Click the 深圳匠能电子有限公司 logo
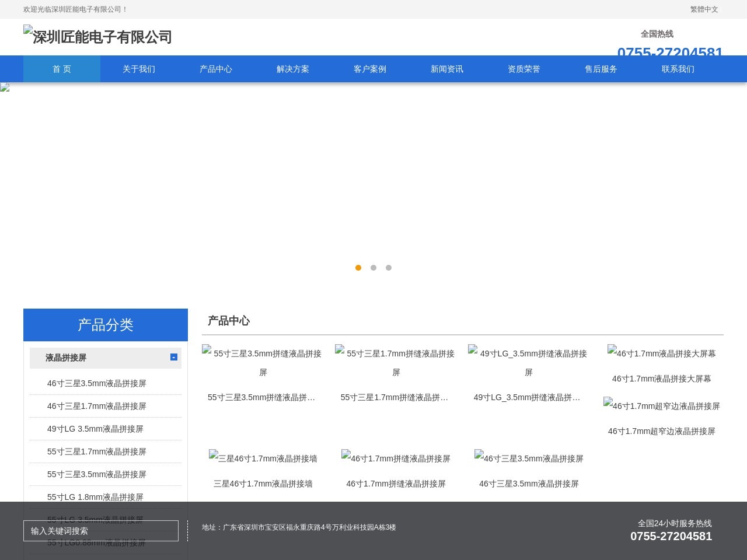This screenshot has height=560, width=747. coord(97,37)
